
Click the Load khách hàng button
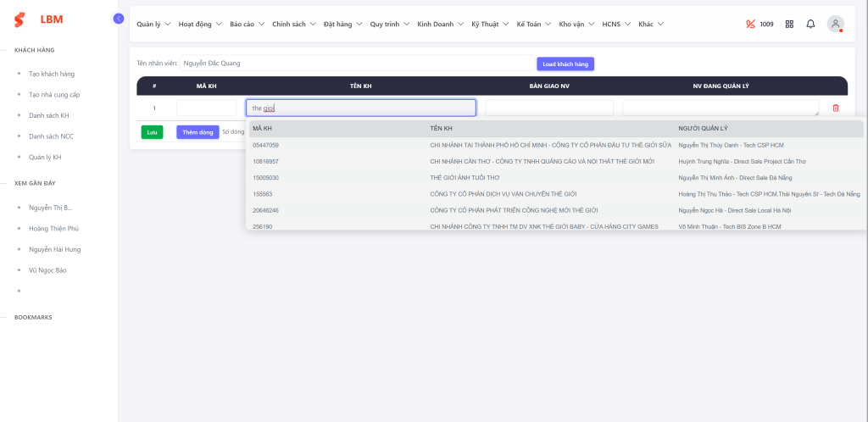click(565, 64)
